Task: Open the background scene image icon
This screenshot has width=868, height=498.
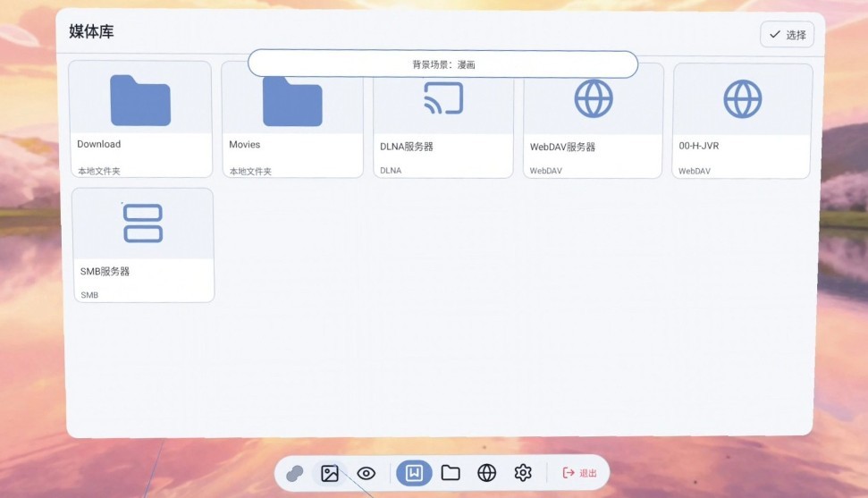Action: [329, 473]
